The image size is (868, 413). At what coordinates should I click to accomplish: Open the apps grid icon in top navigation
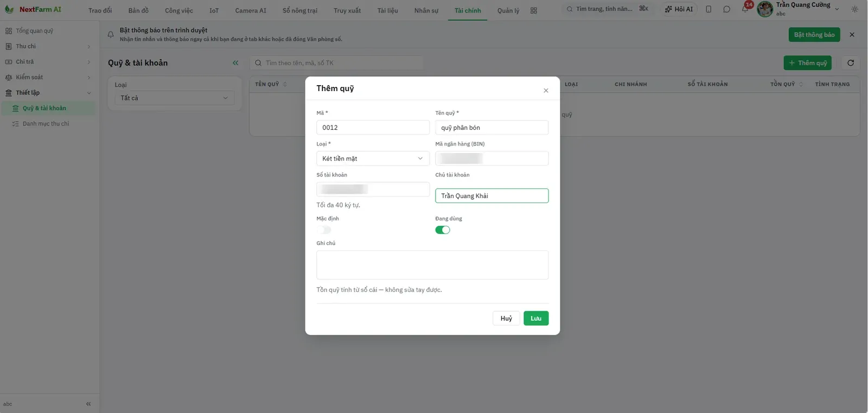coord(534,10)
